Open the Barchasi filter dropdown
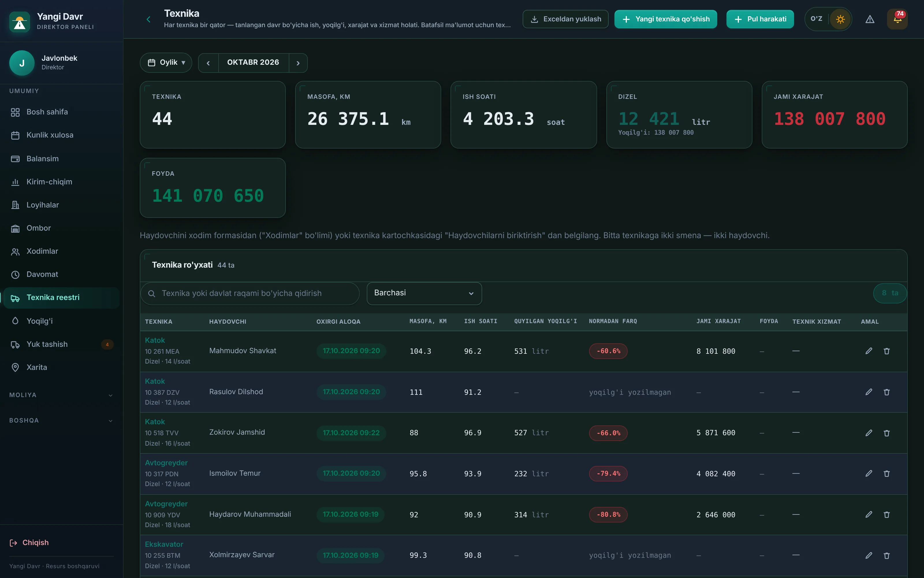Screen dimensions: 924x578 pos(424,293)
